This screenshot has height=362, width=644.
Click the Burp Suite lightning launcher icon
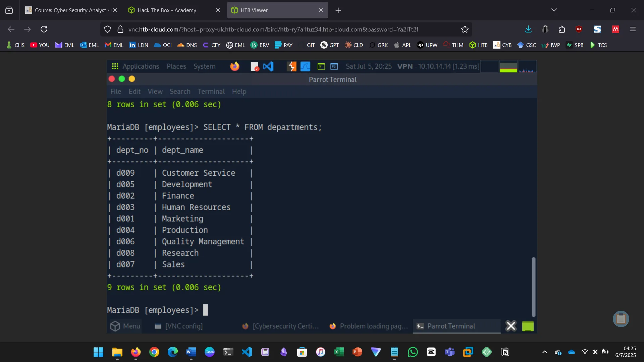pyautogui.click(x=291, y=66)
